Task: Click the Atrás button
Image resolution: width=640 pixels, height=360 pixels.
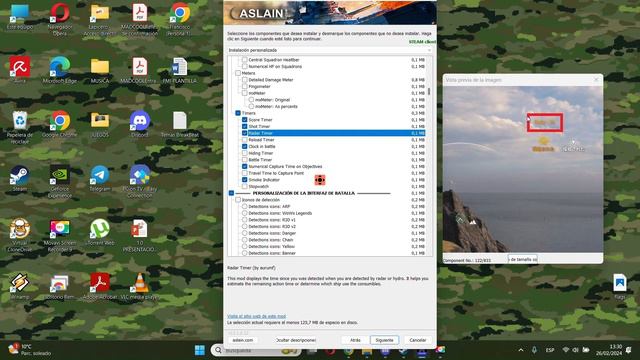Action: [x=355, y=340]
